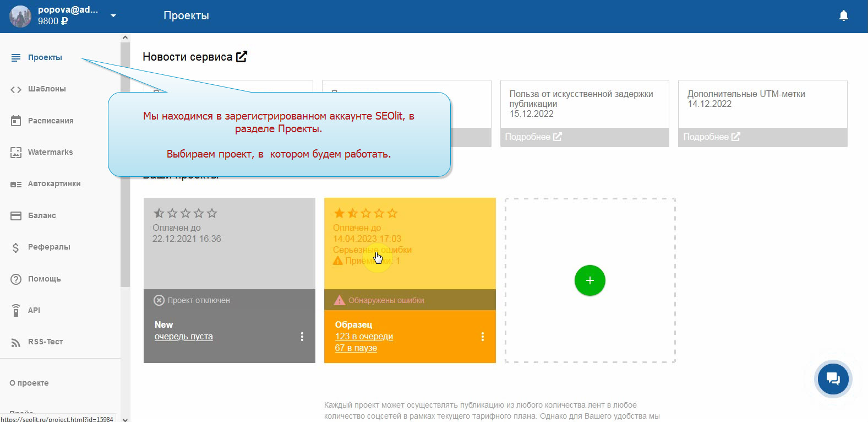Viewport: 868px width, 422px height.
Task: Click the sidebar scroll down arrow
Action: pyautogui.click(x=125, y=418)
